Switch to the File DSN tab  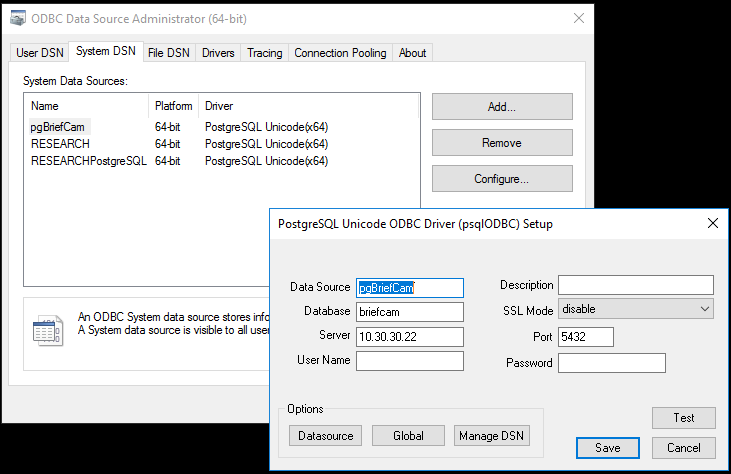click(169, 53)
